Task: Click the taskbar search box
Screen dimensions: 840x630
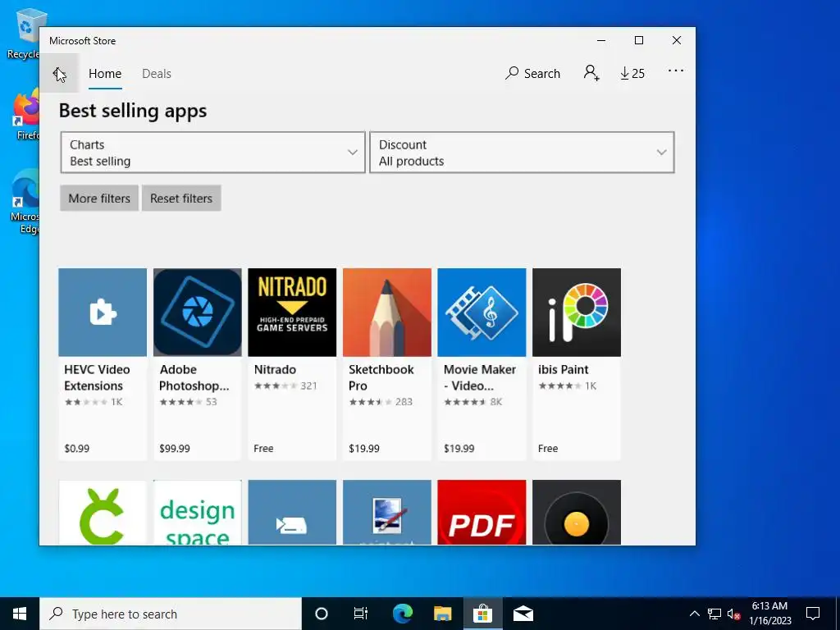Action: point(171,614)
